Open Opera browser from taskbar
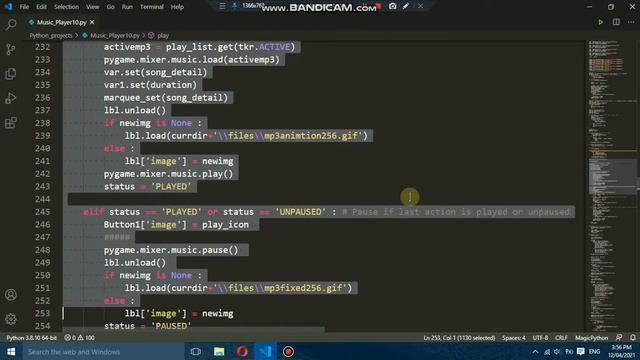This screenshot has width=640, height=360. point(242,351)
